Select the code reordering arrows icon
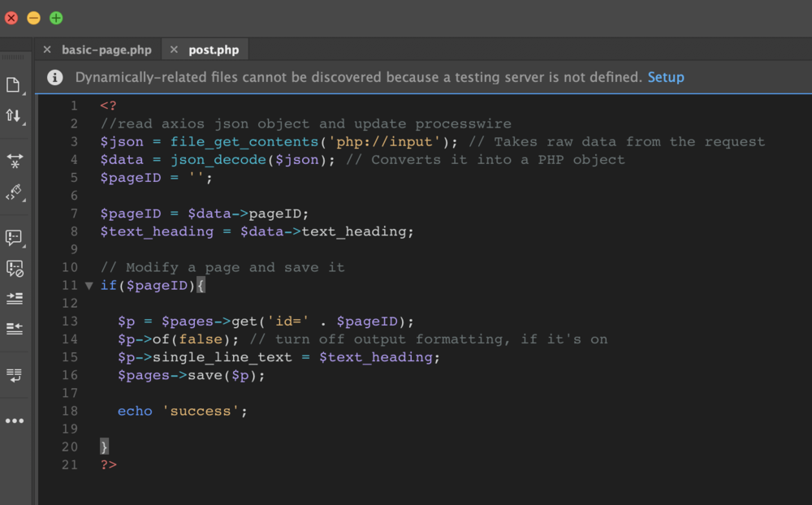Viewport: 812px width, 505px height. tap(11, 115)
